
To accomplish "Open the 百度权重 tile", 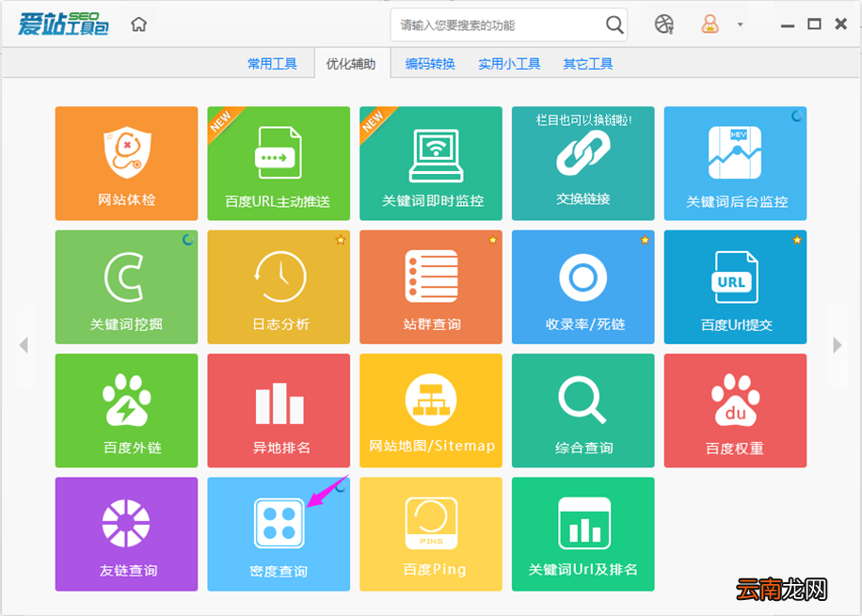I will click(x=736, y=410).
